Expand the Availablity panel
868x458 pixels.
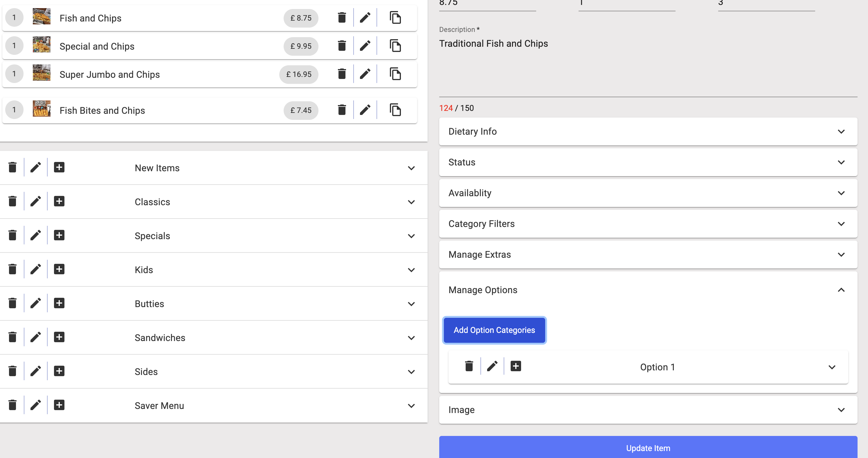[648, 193]
